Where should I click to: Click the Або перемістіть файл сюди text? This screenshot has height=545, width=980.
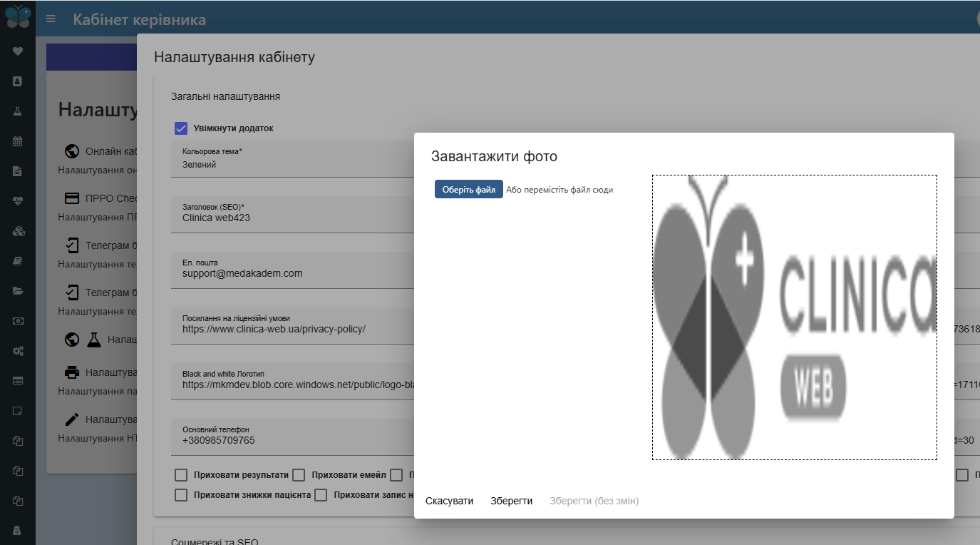pos(559,190)
